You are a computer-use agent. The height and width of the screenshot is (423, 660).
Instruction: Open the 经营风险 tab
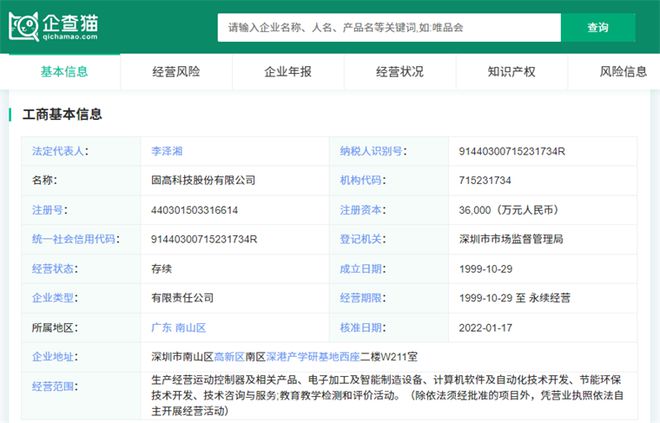tap(176, 72)
